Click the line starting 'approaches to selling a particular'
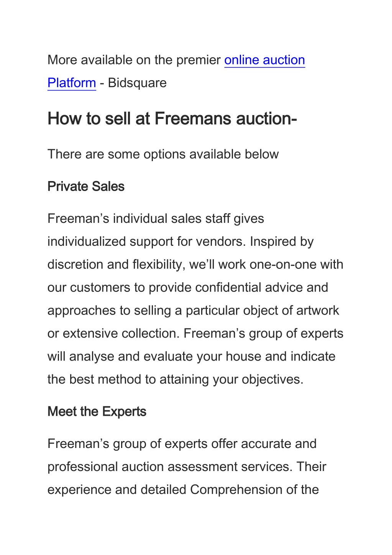This screenshot has height=555, width=392. click(193, 311)
